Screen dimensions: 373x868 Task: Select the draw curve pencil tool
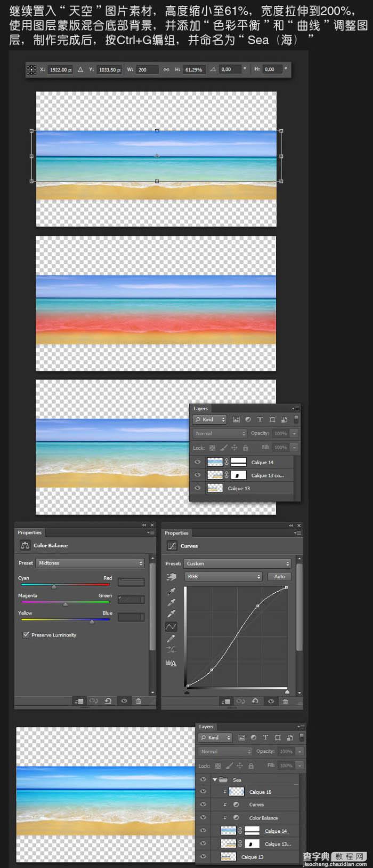point(171,639)
